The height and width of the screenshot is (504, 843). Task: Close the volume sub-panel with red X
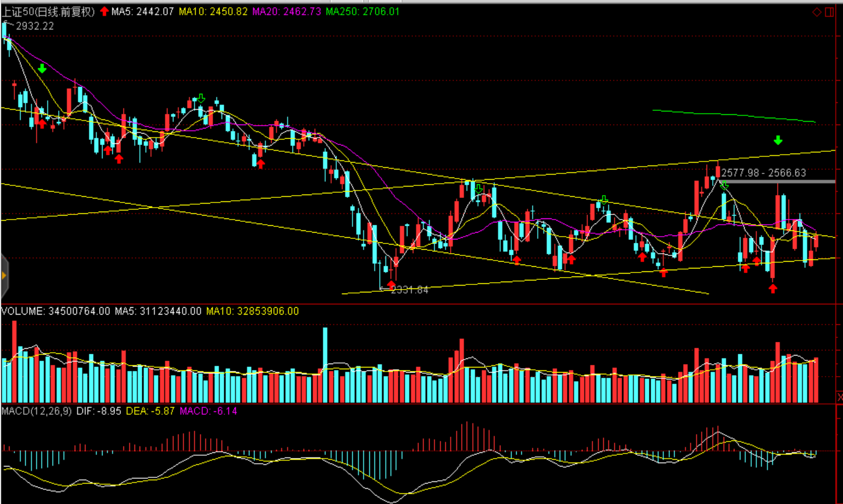[x=840, y=396]
